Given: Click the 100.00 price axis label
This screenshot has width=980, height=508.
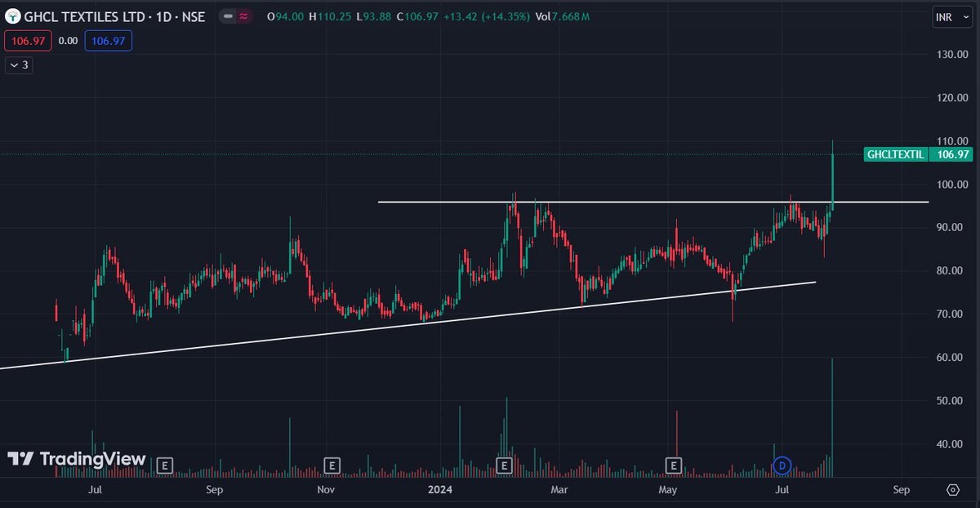Looking at the screenshot, I should pos(954,184).
